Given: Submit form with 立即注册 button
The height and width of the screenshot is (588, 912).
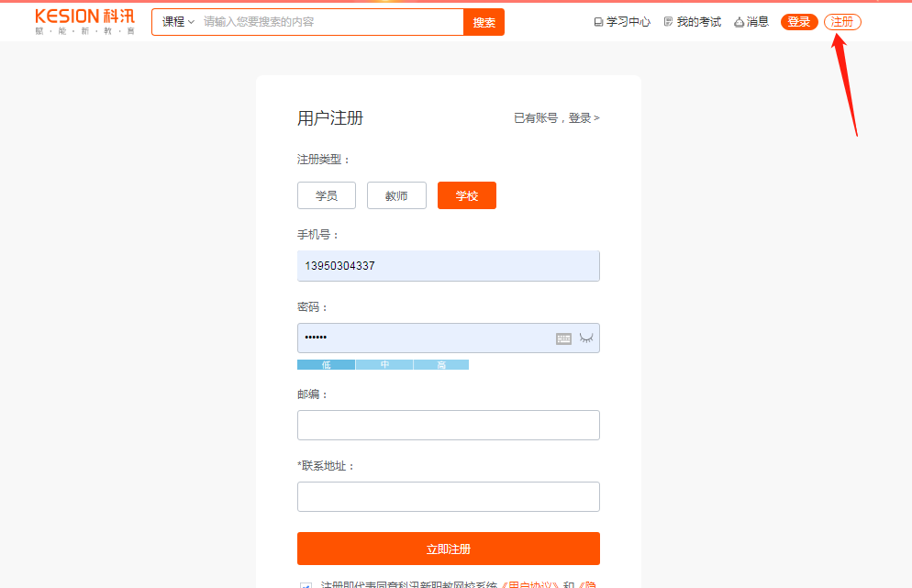Looking at the screenshot, I should point(448,549).
